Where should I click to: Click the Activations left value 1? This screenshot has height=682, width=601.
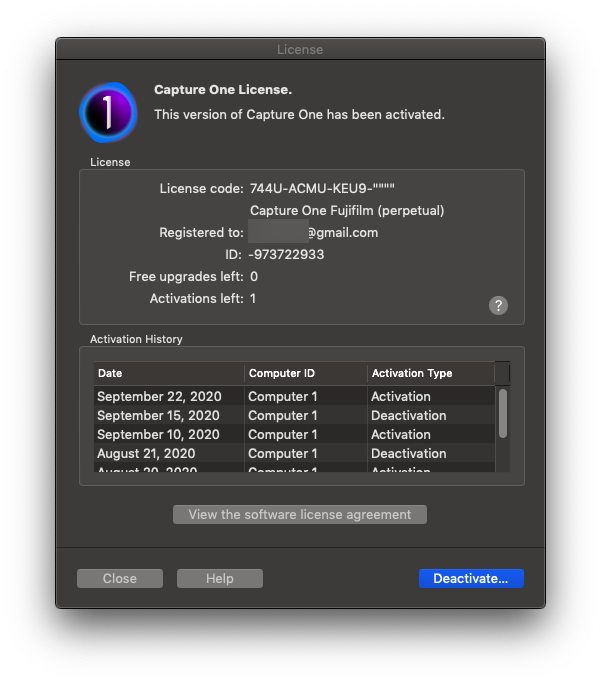click(x=253, y=299)
